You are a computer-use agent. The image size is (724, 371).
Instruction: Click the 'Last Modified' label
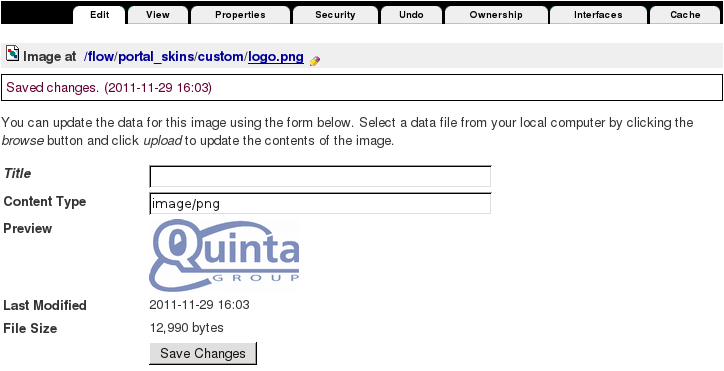(x=45, y=305)
